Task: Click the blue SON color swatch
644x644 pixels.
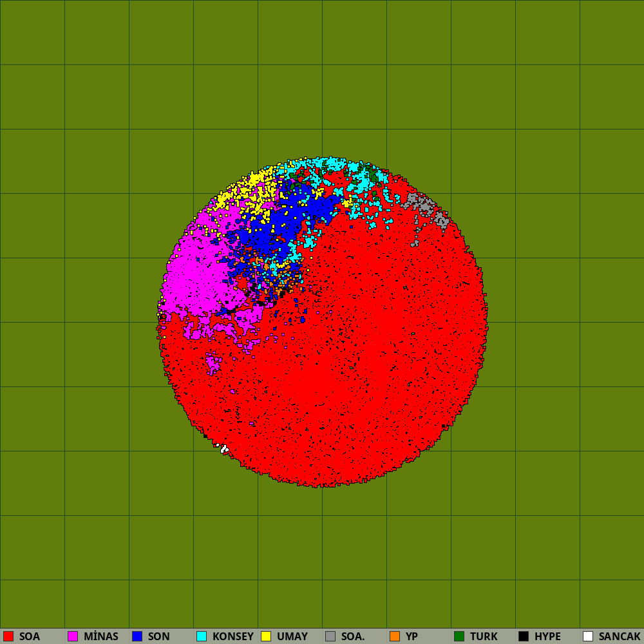Action: pos(137,636)
